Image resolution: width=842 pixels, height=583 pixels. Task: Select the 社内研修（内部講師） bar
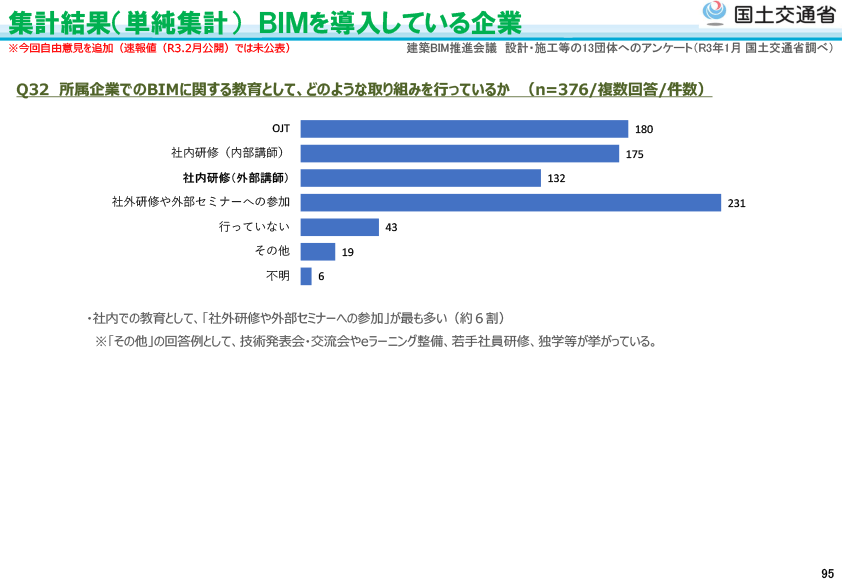pos(459,153)
